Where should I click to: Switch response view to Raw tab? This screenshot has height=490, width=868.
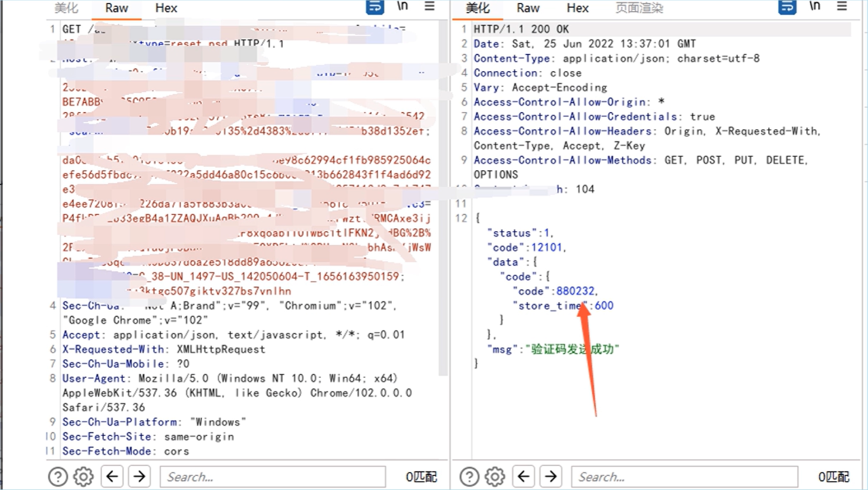(528, 8)
